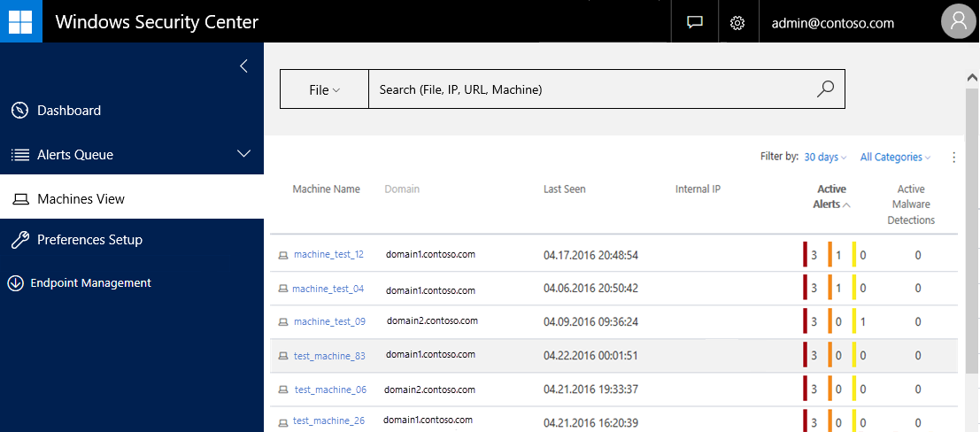Click the search input field

[584, 89]
